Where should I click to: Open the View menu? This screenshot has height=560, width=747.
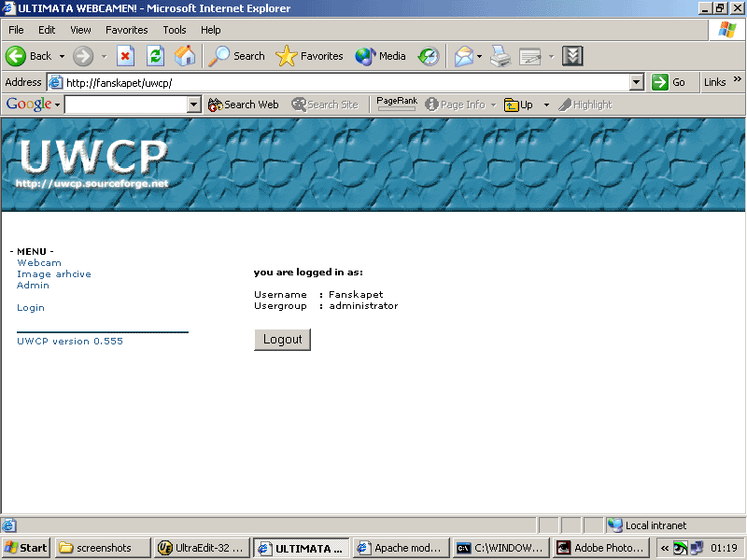tap(80, 30)
